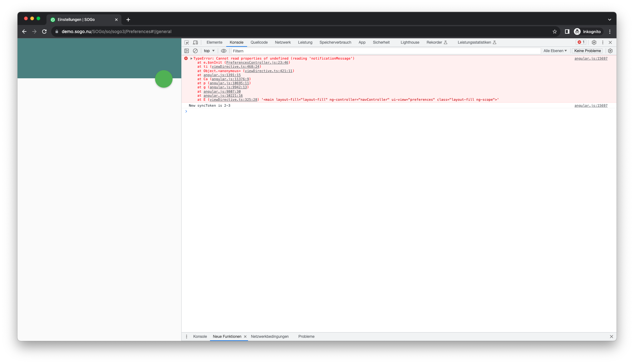Open the Alle Ebenen log level dropdown
This screenshot has width=634, height=364.
coord(555,51)
